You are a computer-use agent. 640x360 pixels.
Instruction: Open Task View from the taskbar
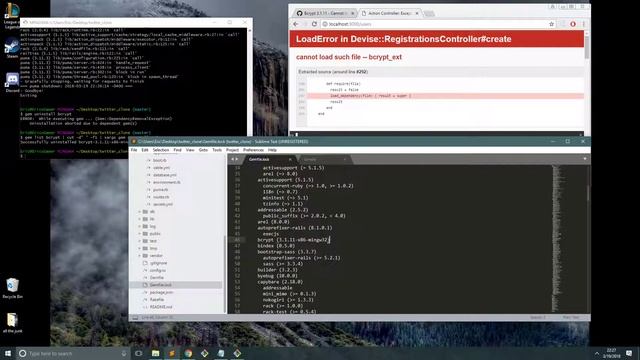139,353
